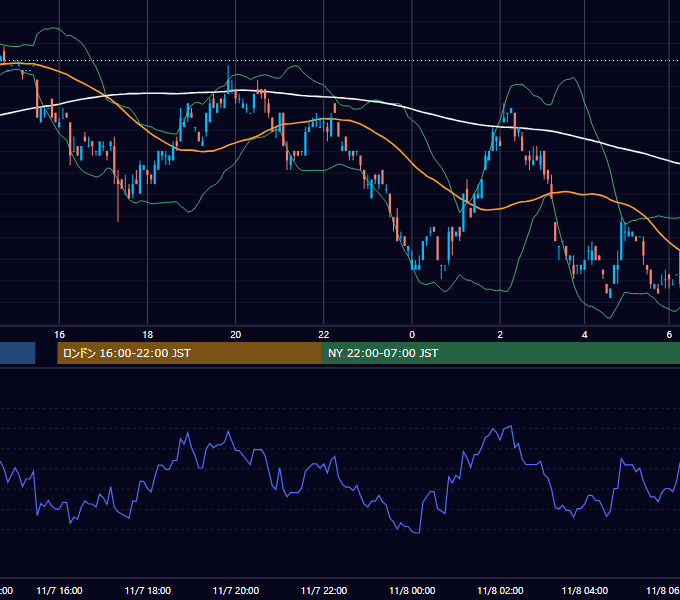Click the blue session bar before ロンドン
The width and height of the screenshot is (680, 600).
(17, 353)
